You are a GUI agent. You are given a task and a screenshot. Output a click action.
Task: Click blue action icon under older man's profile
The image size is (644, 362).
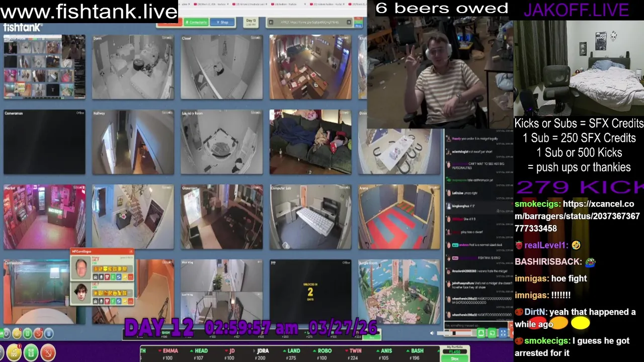tap(119, 277)
